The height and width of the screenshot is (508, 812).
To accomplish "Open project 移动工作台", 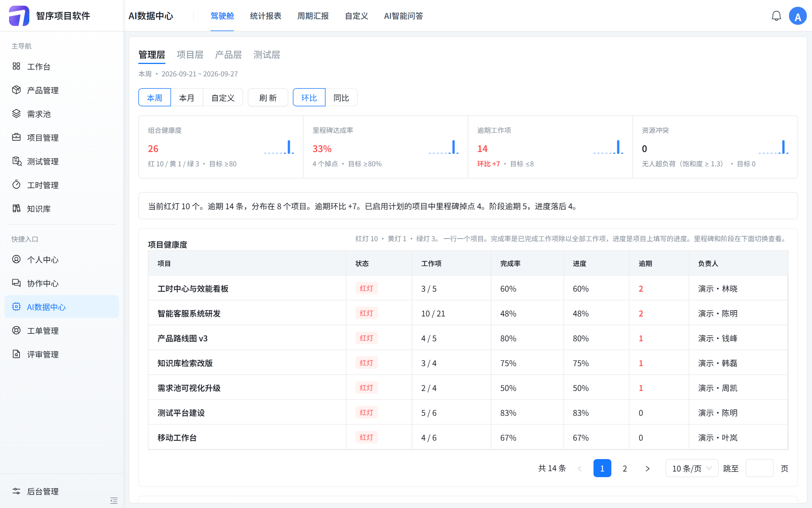I will click(x=177, y=438).
